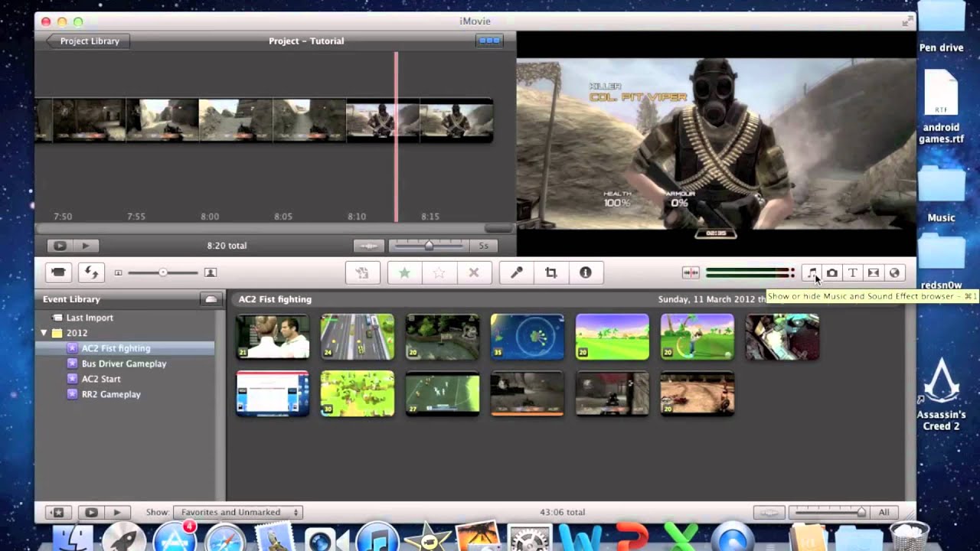Open Launchpad rocket in the Dock
This screenshot has width=980, height=551.
click(123, 537)
